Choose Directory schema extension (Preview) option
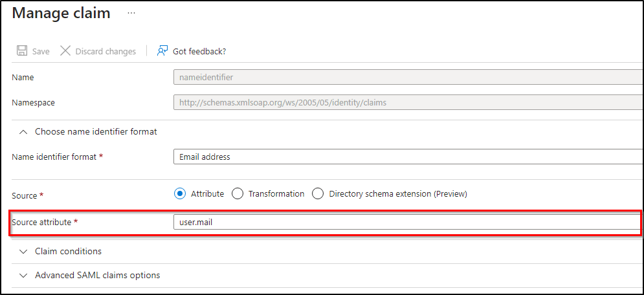Viewport: 644px width, 295px height. coord(318,193)
